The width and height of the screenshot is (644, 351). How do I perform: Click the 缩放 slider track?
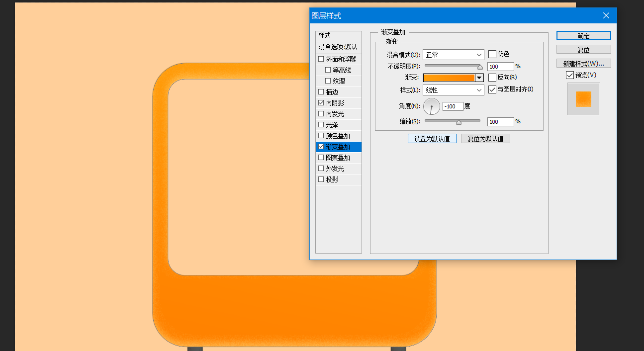(x=453, y=120)
